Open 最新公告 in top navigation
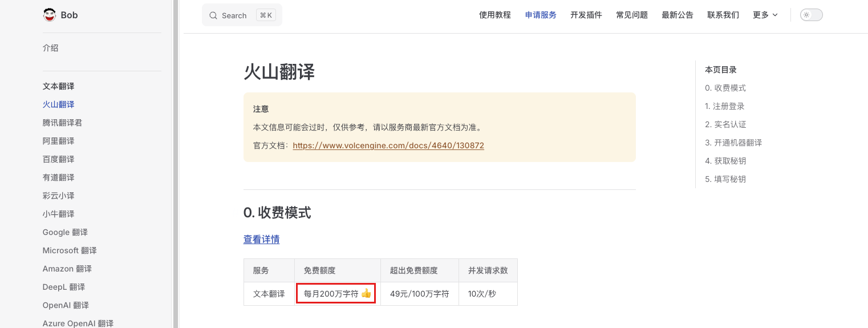Viewport: 868px width, 328px height. point(678,15)
